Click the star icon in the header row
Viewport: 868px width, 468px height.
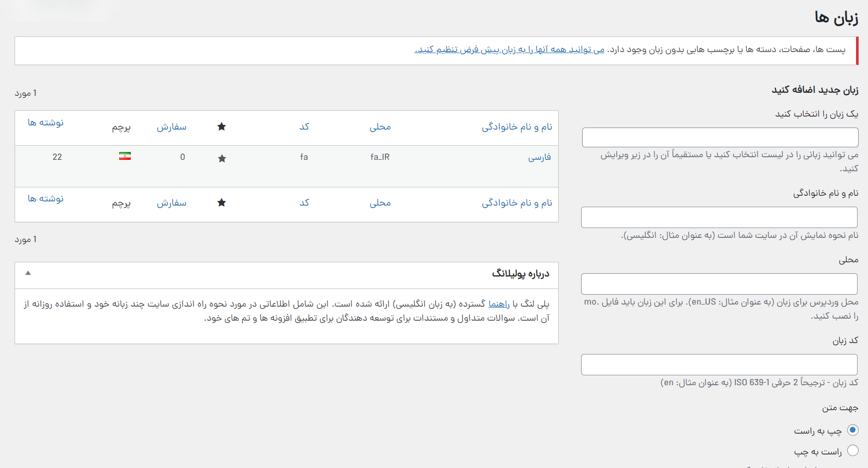click(221, 127)
